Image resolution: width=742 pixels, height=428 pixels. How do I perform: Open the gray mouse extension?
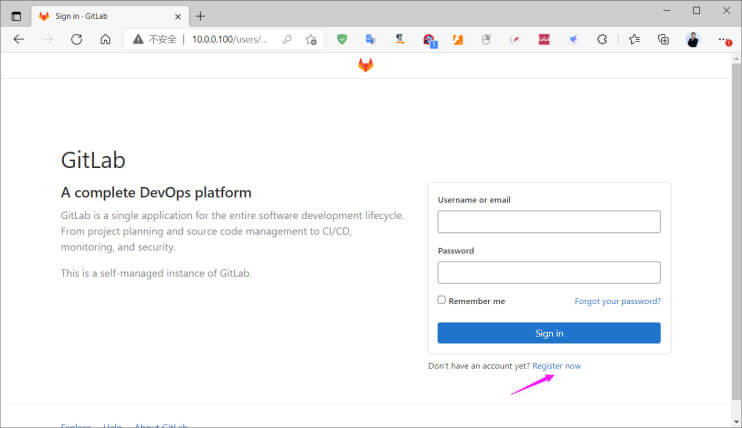pos(486,40)
